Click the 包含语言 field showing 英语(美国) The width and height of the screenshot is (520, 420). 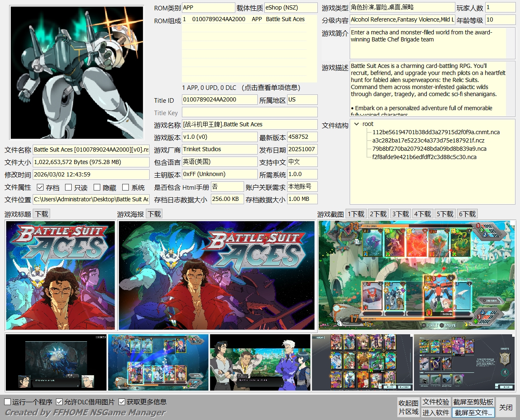[x=220, y=162]
